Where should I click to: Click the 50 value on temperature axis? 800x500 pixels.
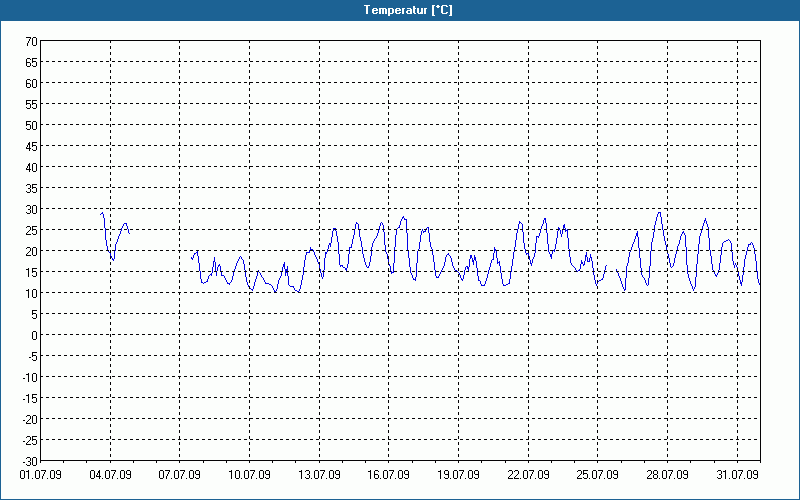32,125
